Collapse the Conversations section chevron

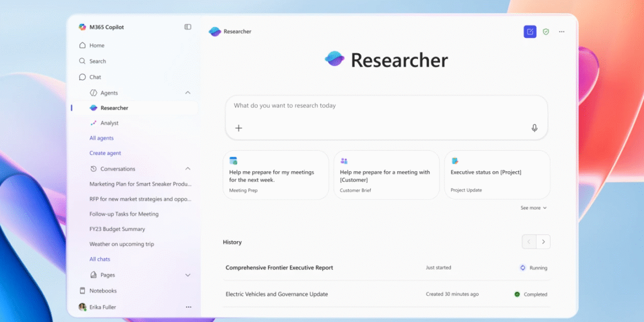click(x=188, y=169)
